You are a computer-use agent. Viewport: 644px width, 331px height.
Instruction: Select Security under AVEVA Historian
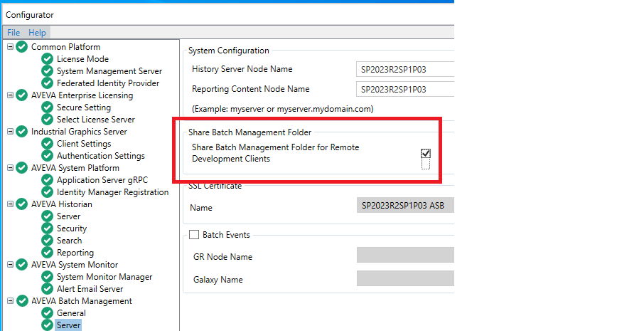pyautogui.click(x=72, y=228)
